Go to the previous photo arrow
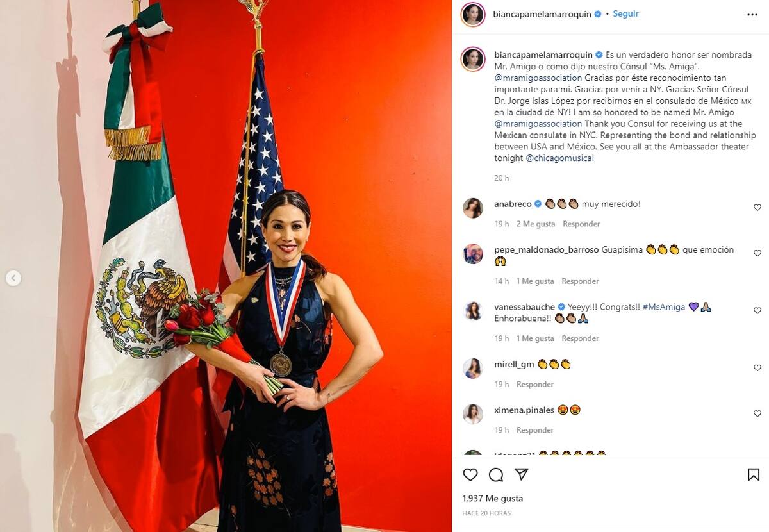 13,278
